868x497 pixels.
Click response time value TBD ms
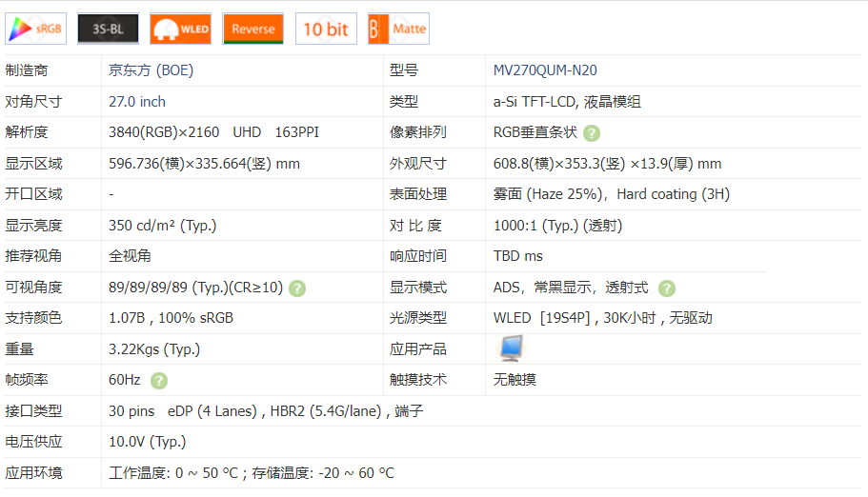point(518,256)
